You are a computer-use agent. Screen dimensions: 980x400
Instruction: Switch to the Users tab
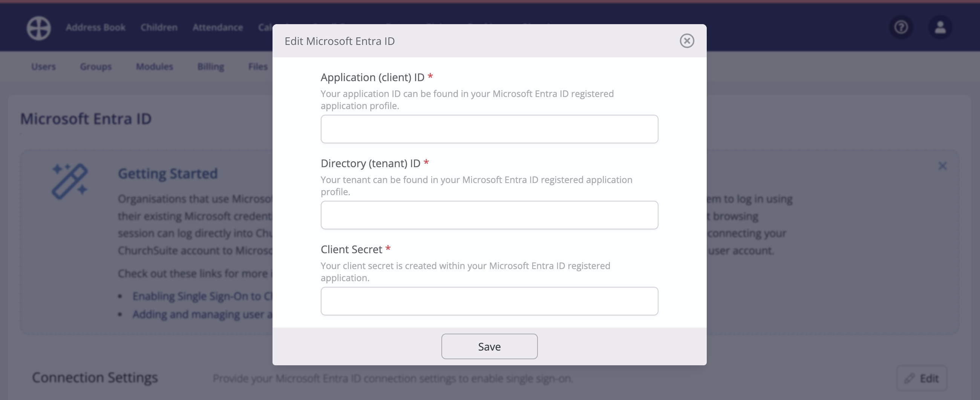pyautogui.click(x=43, y=67)
